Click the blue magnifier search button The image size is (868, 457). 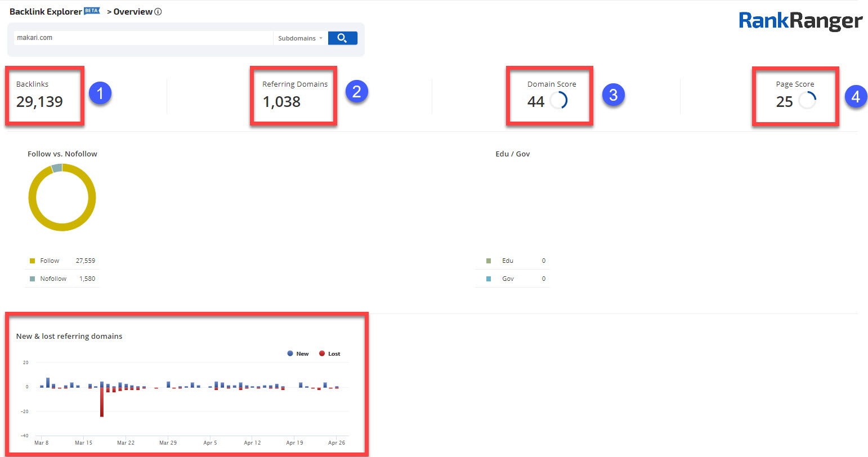pos(342,38)
